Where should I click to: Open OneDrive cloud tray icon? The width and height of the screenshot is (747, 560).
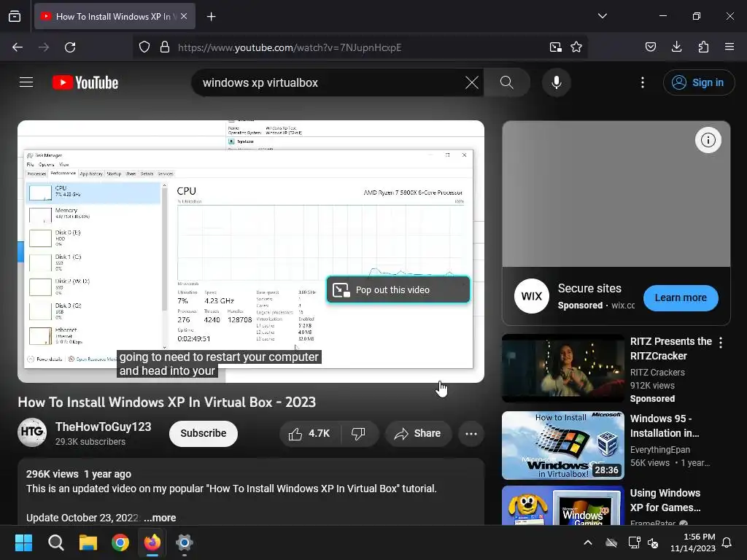click(611, 542)
